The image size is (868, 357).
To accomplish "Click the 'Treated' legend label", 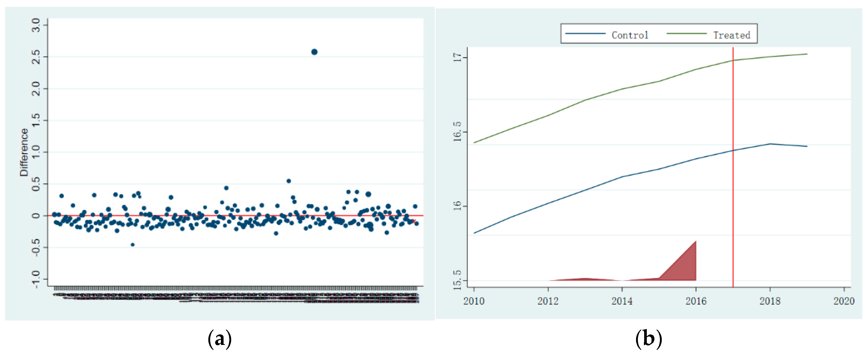I will [732, 35].
